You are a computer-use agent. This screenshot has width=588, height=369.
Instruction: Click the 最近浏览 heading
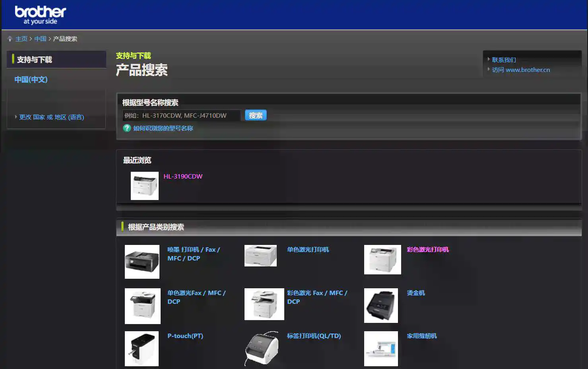pos(137,160)
